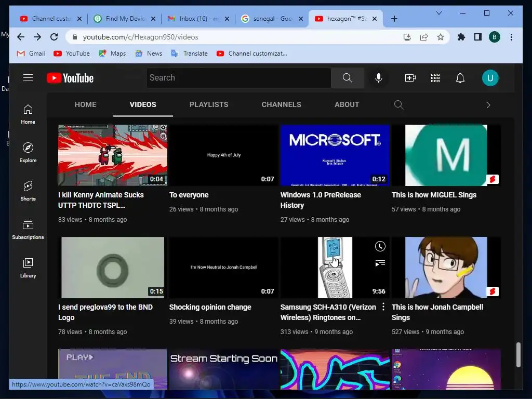The width and height of the screenshot is (532, 399).
Task: Go back with browser back arrow
Action: pos(21,37)
